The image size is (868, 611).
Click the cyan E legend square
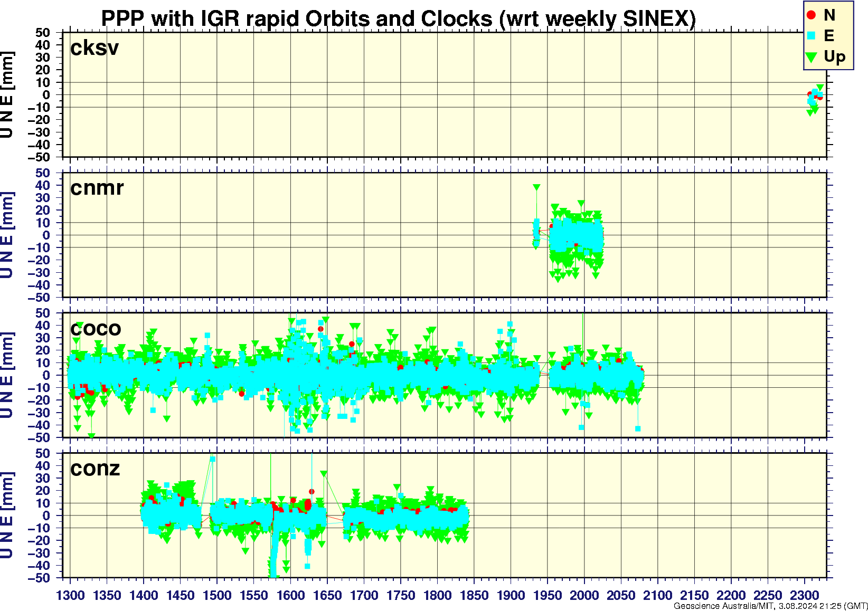(x=812, y=36)
